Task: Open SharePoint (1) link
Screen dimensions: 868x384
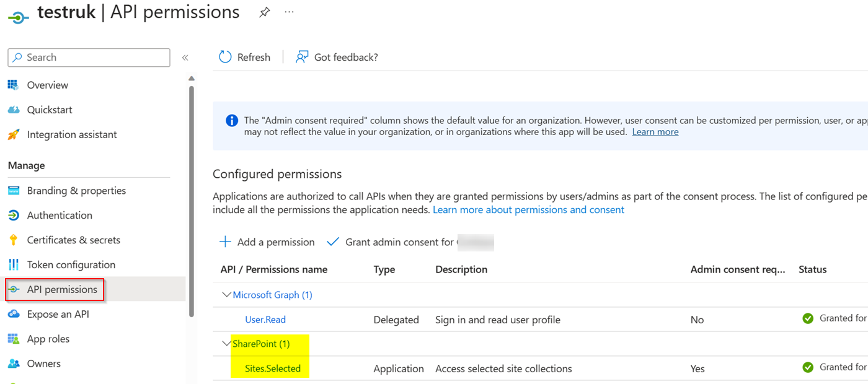Action: 261,344
